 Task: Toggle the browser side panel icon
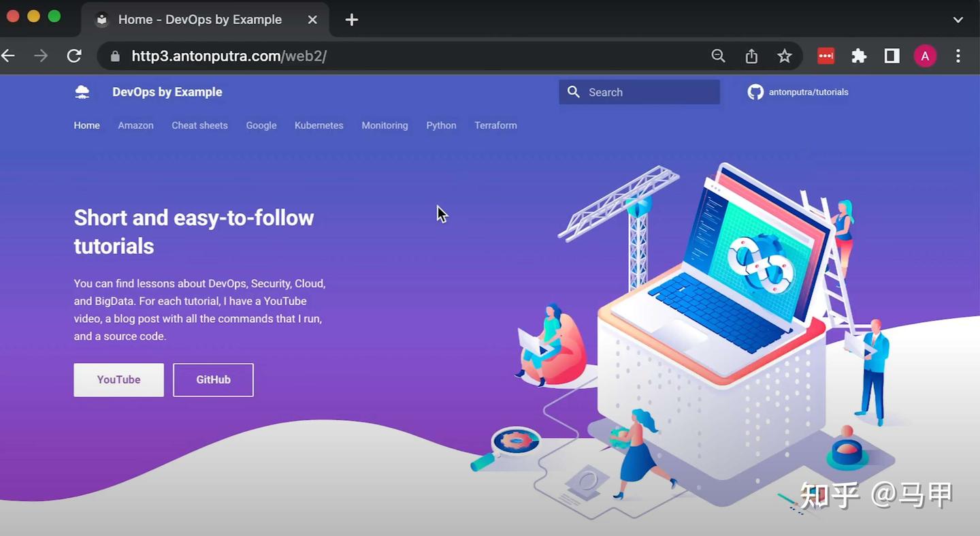click(892, 56)
